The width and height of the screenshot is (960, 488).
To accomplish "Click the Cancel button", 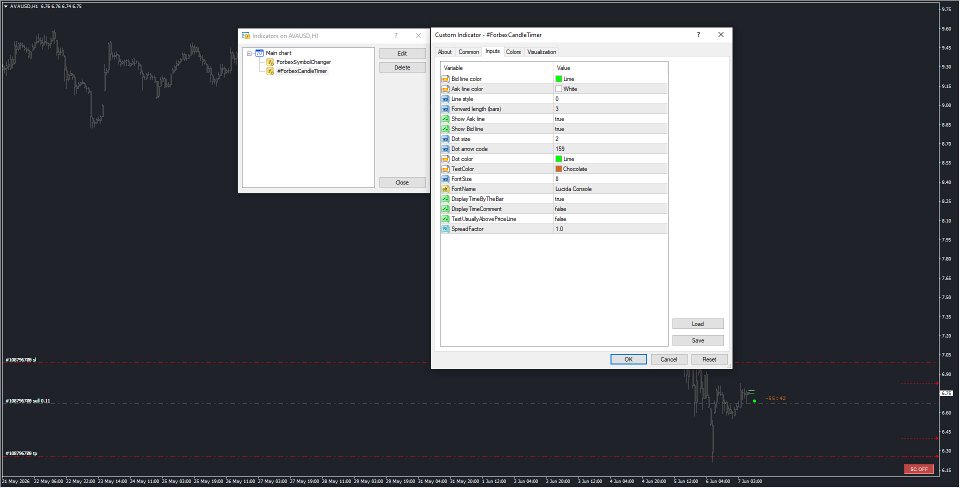I will 669,359.
